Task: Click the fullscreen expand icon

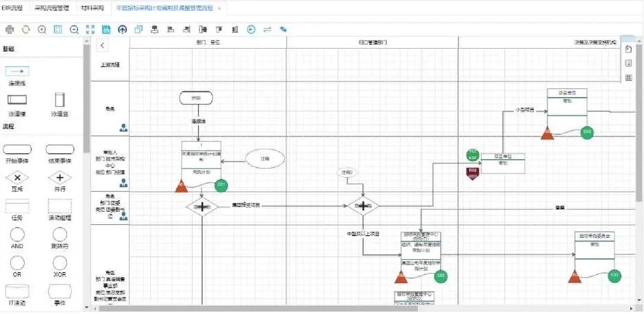Action: pyautogui.click(x=90, y=29)
